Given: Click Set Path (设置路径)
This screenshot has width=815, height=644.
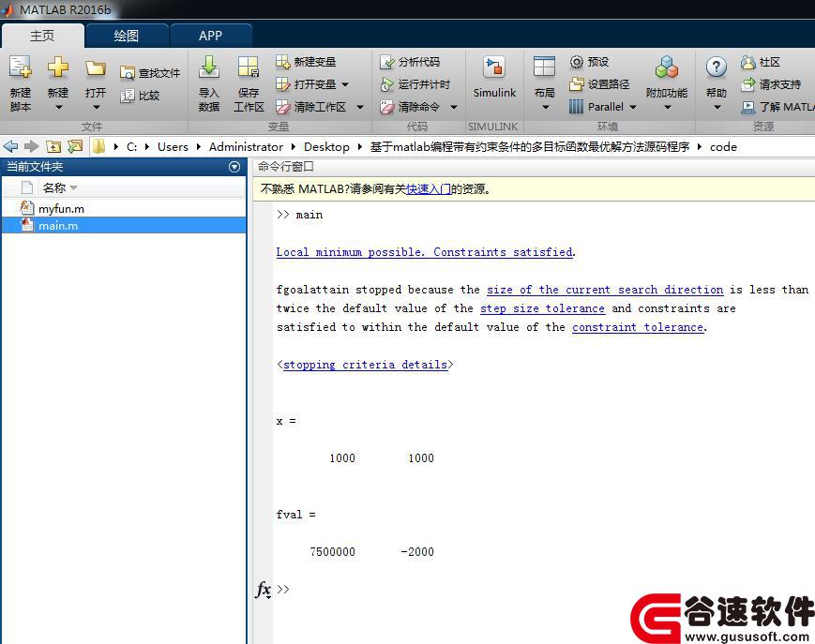Looking at the screenshot, I should [x=599, y=84].
